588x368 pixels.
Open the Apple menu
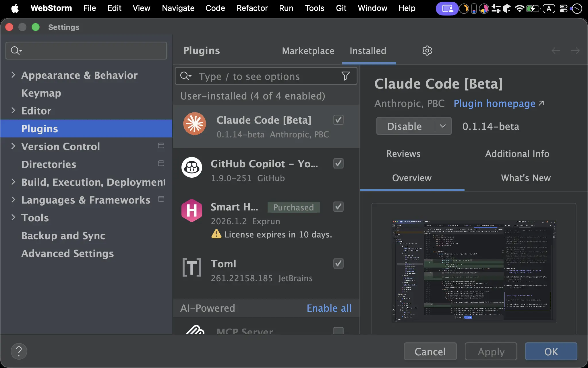pos(15,8)
